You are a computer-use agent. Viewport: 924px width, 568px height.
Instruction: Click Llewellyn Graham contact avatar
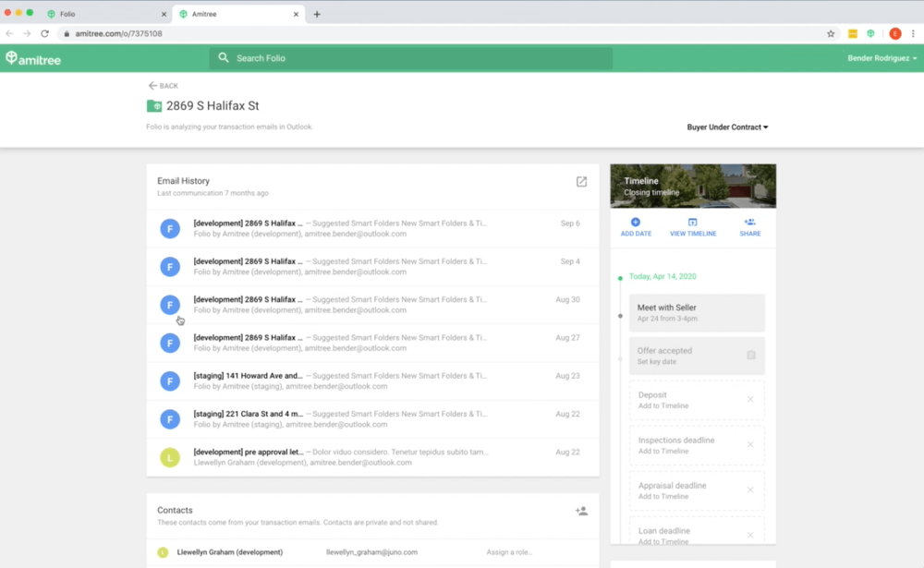164,552
